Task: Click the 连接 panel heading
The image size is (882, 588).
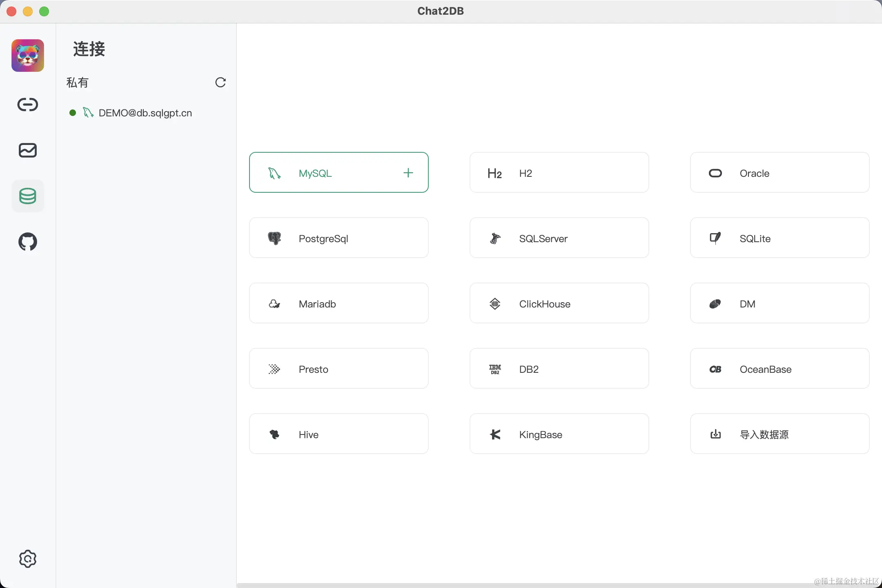Action: tap(89, 49)
